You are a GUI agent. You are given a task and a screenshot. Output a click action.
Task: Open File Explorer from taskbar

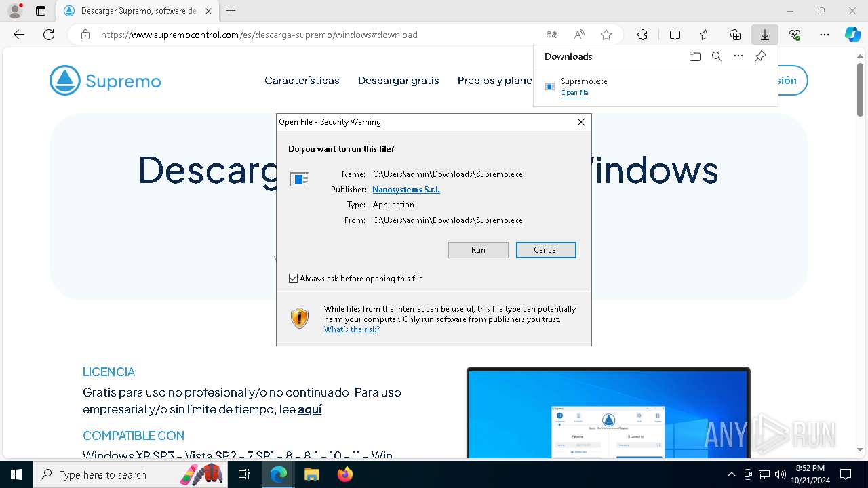(311, 474)
